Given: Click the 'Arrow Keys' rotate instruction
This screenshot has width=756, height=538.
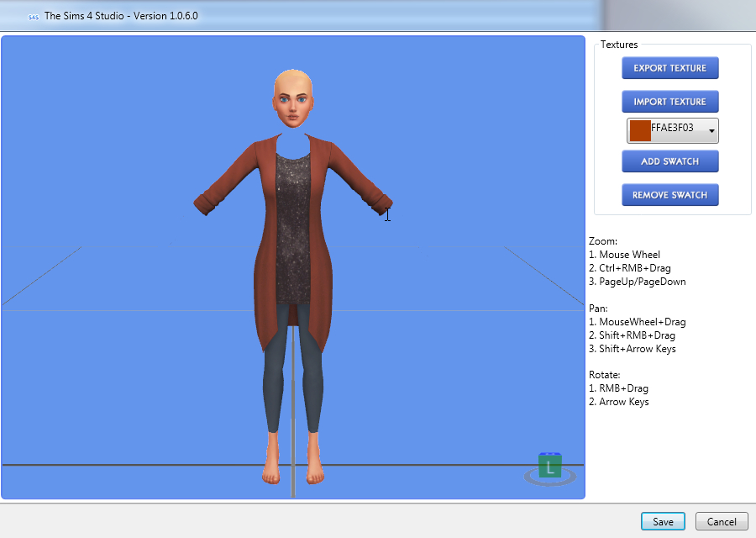Looking at the screenshot, I should pos(624,402).
